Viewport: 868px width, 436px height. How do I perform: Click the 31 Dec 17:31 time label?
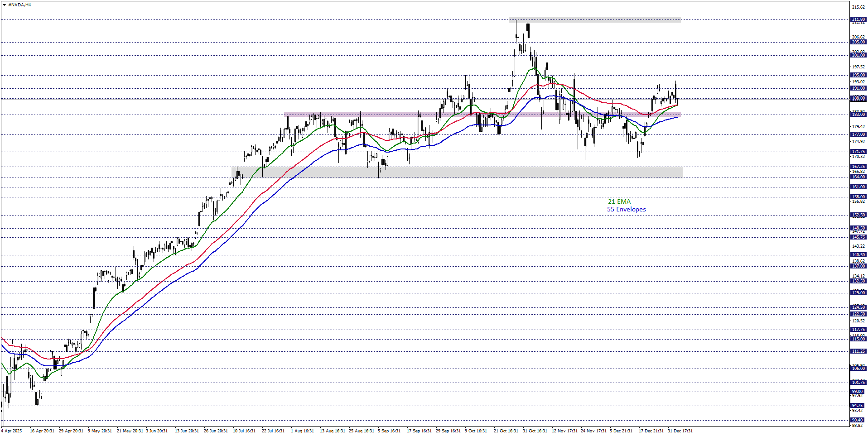point(680,431)
